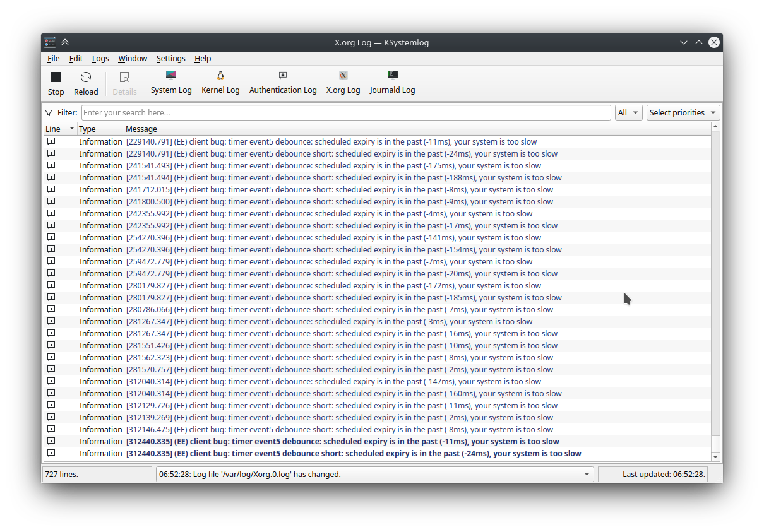Select the bold [312440.835] (-24ms) message

tap(354, 453)
